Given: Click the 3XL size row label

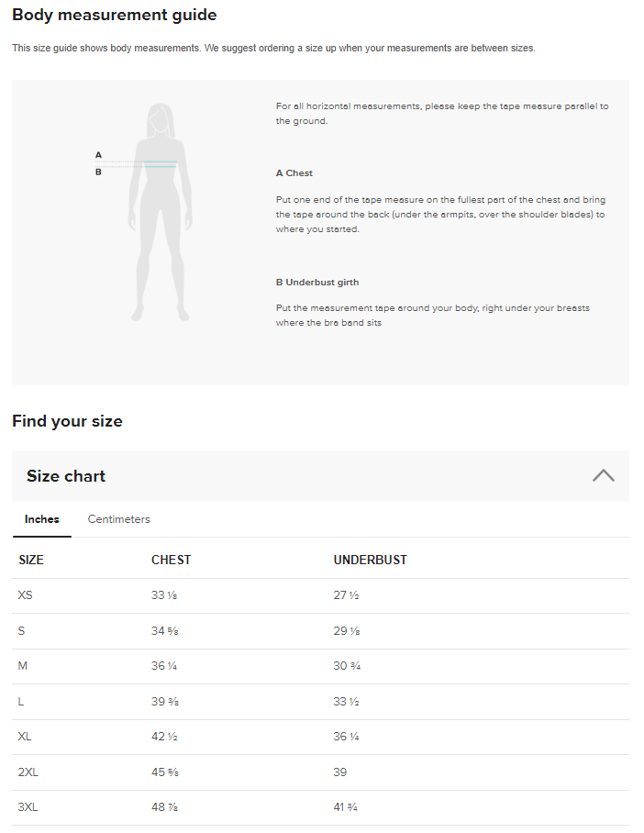Looking at the screenshot, I should 28,807.
